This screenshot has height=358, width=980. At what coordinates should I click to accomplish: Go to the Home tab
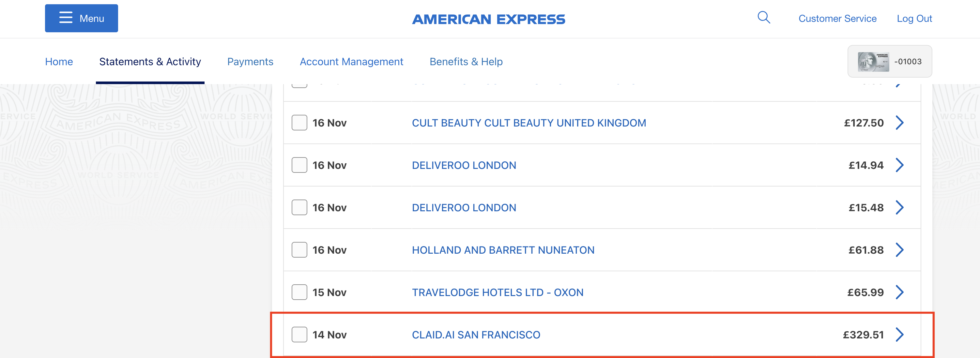coord(59,62)
